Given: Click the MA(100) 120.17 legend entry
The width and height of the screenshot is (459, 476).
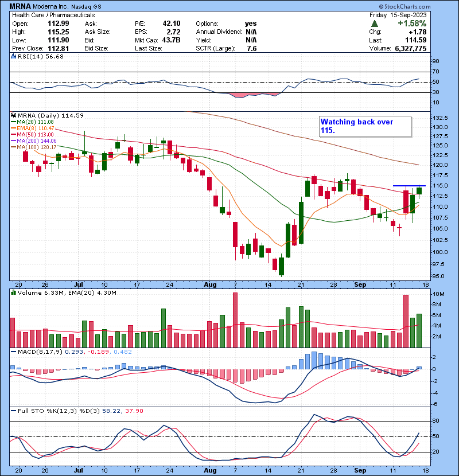Looking at the screenshot, I should pos(34,147).
